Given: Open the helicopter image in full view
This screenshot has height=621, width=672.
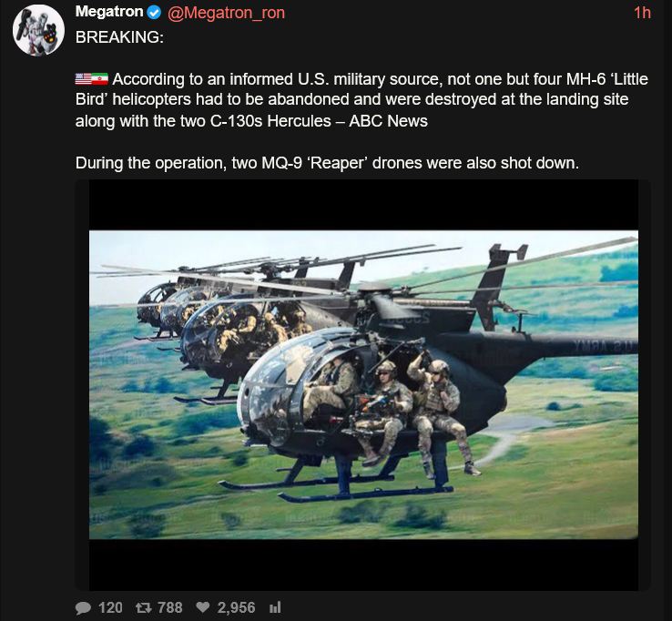Looking at the screenshot, I should [x=363, y=385].
